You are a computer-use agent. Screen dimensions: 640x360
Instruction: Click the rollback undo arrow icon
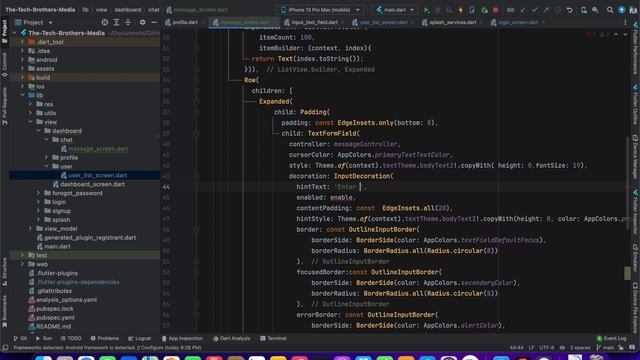click(569, 10)
